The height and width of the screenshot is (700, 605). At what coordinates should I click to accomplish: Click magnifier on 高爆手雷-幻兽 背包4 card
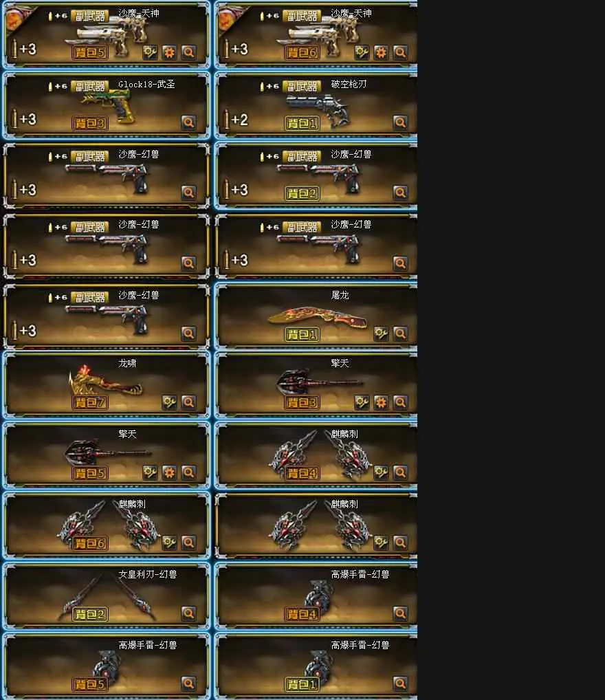pyautogui.click(x=400, y=613)
